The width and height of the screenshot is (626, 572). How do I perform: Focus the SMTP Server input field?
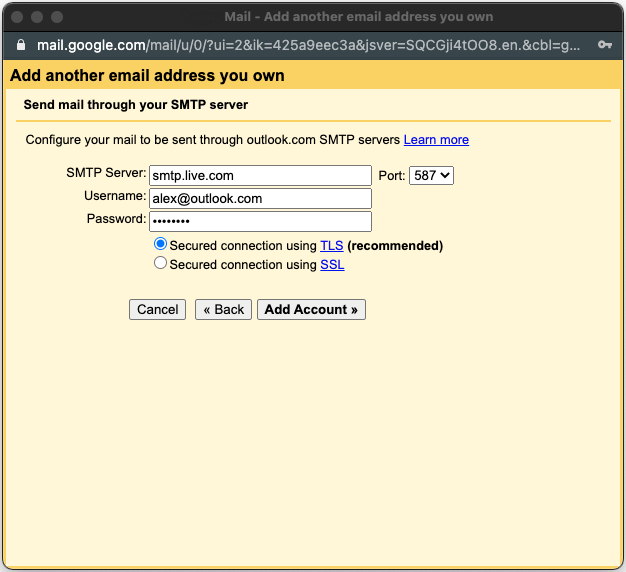tap(260, 176)
